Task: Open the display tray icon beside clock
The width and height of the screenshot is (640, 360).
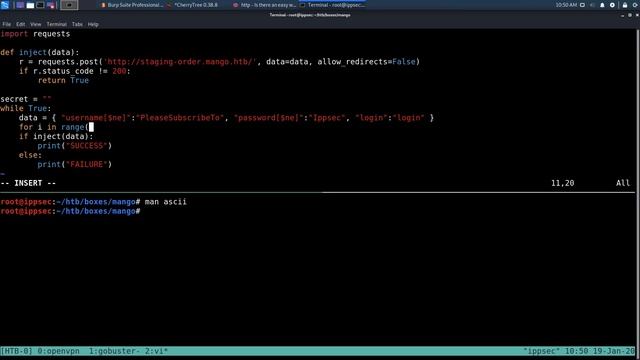Action: pyautogui.click(x=582, y=5)
